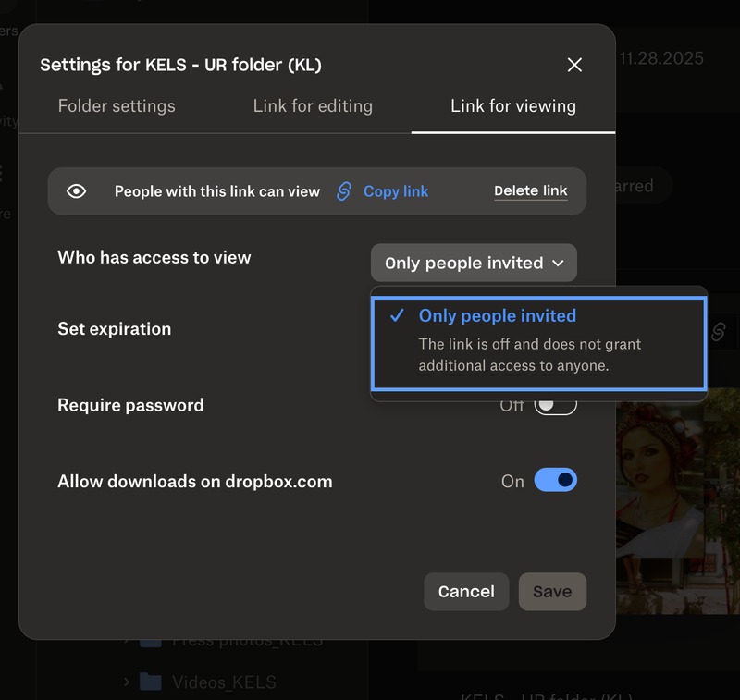Expand the Videos_KELS folder tree arrow
The height and width of the screenshot is (700, 740).
pos(127,682)
